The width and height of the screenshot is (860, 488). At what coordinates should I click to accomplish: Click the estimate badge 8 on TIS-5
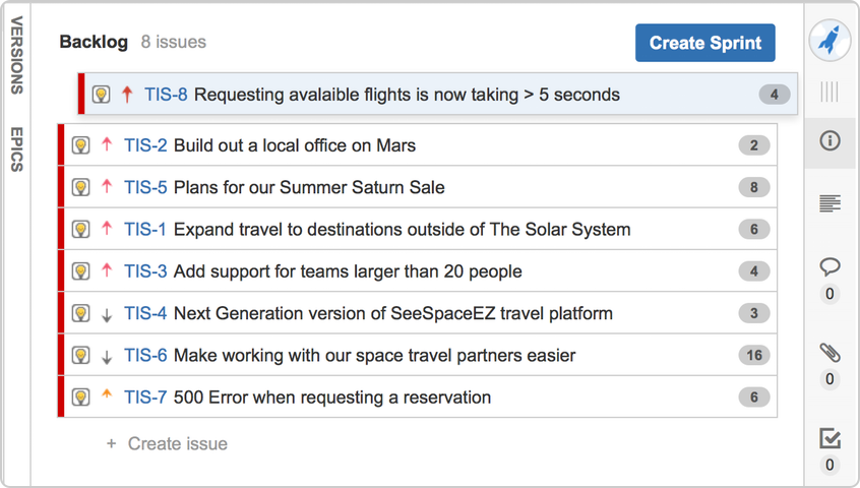(754, 188)
